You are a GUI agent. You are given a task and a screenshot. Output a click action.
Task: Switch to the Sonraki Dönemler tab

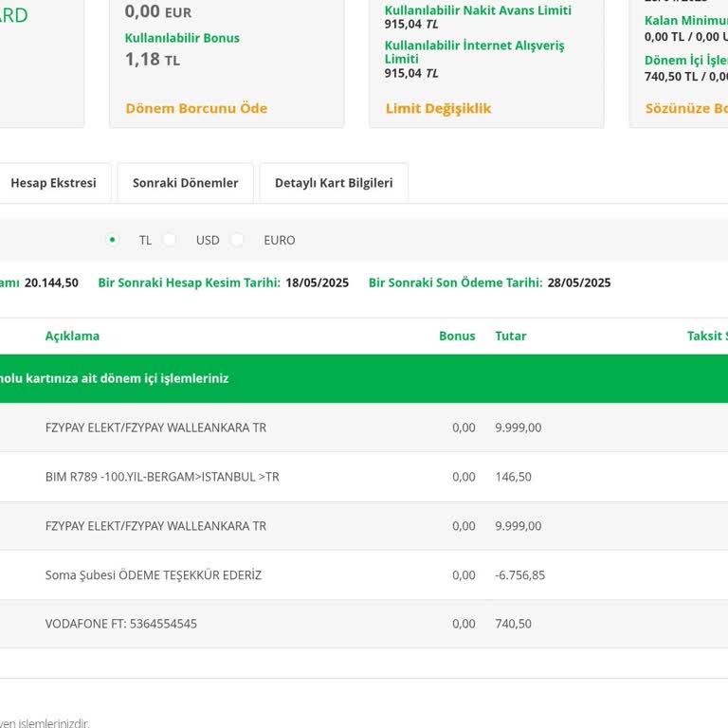click(x=185, y=183)
